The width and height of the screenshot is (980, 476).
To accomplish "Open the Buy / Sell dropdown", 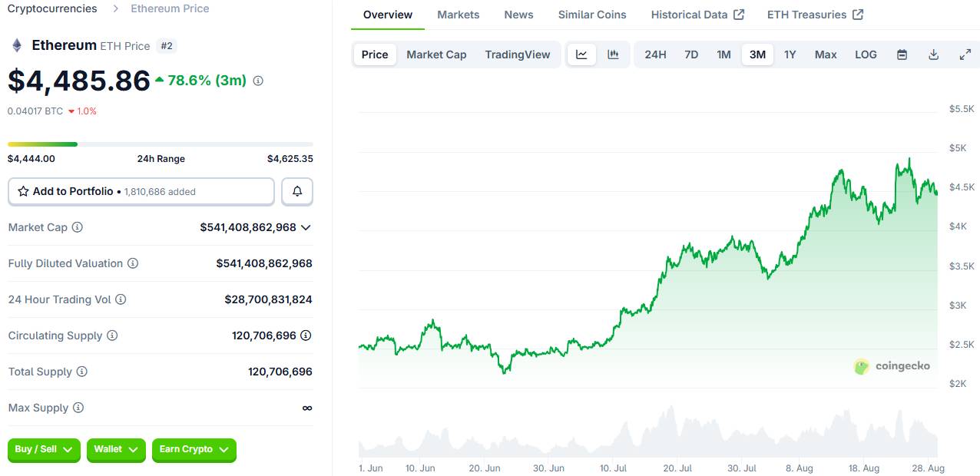I will pos(44,450).
